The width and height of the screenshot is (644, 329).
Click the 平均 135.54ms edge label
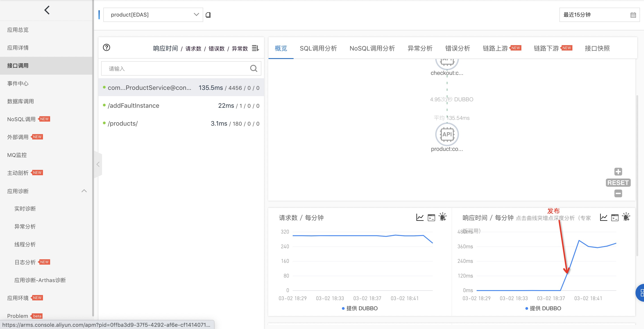(x=452, y=118)
